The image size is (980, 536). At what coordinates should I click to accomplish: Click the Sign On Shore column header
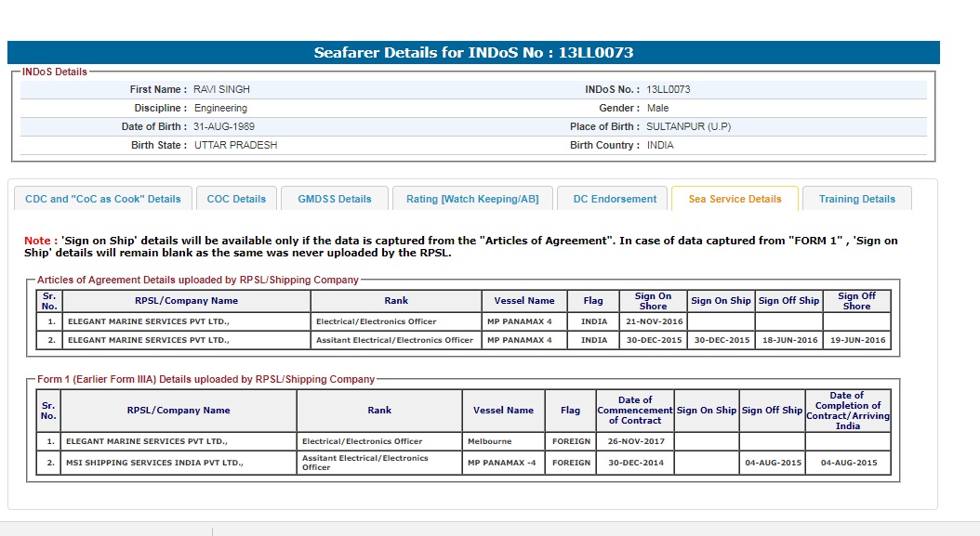(x=653, y=301)
